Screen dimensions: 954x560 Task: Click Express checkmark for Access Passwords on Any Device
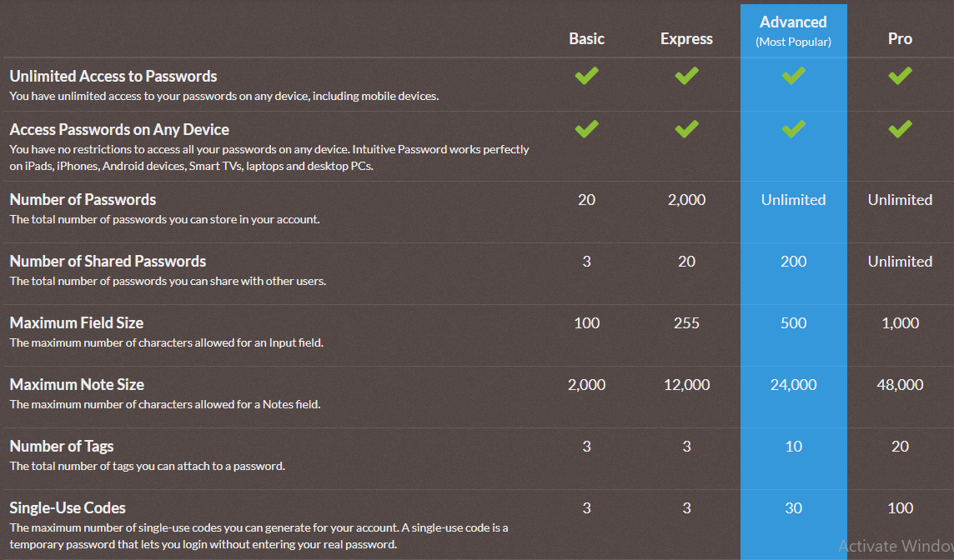pos(686,129)
